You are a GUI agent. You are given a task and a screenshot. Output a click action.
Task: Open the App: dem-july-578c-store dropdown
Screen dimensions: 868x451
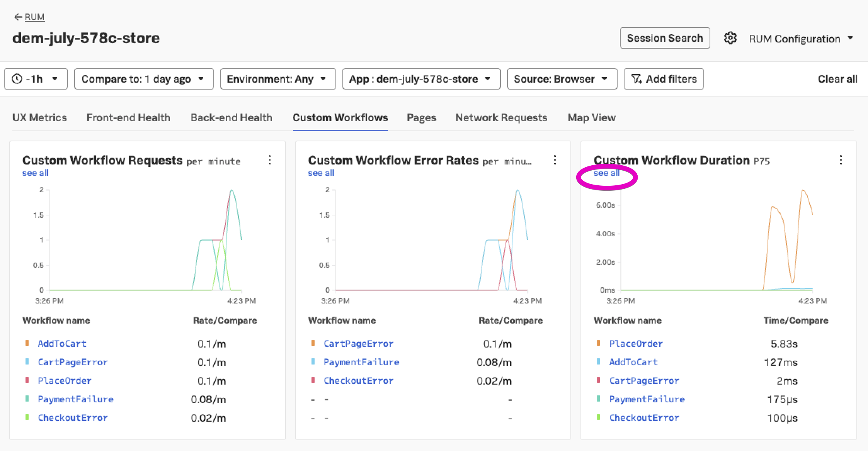(421, 79)
